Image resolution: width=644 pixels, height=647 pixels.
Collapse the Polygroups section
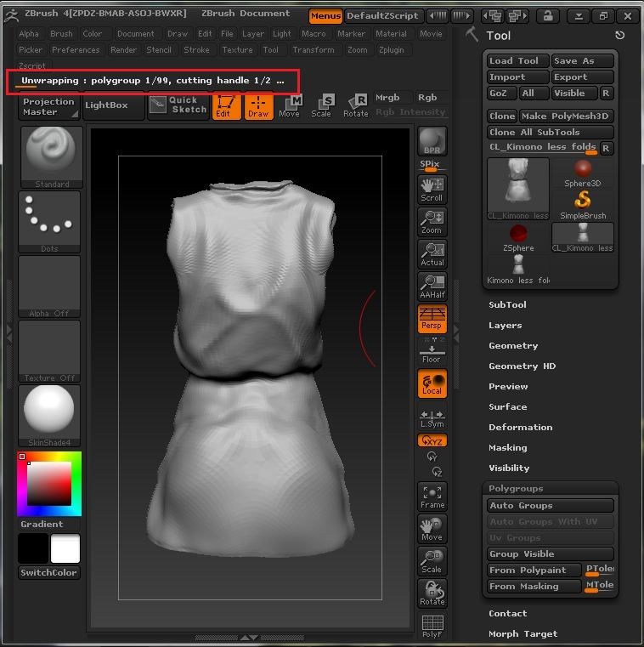point(516,488)
